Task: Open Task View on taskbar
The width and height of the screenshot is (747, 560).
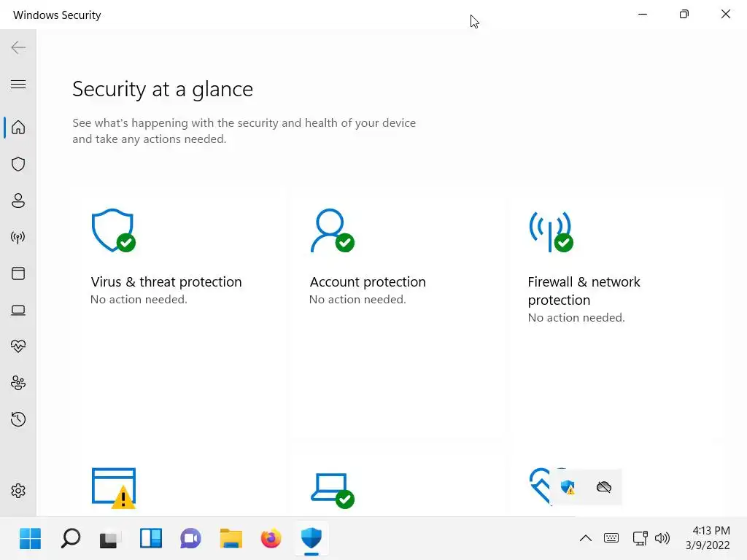Action: point(111,539)
